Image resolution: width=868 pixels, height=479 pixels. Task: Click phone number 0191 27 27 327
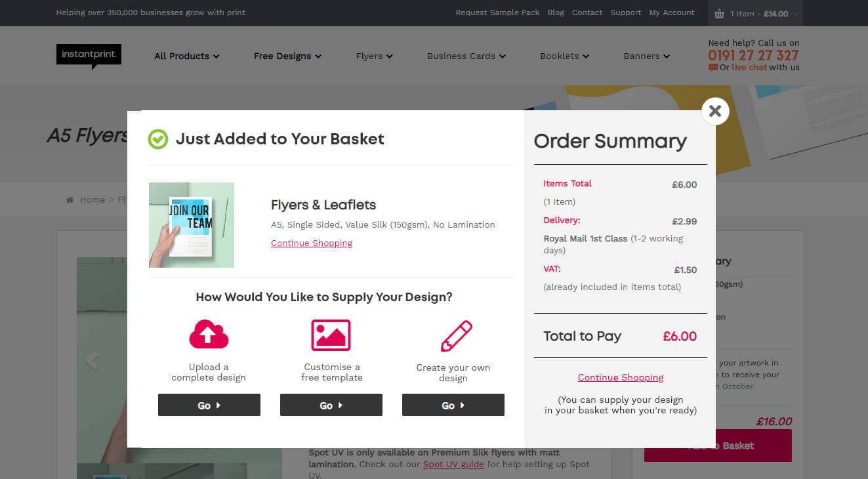click(x=753, y=55)
